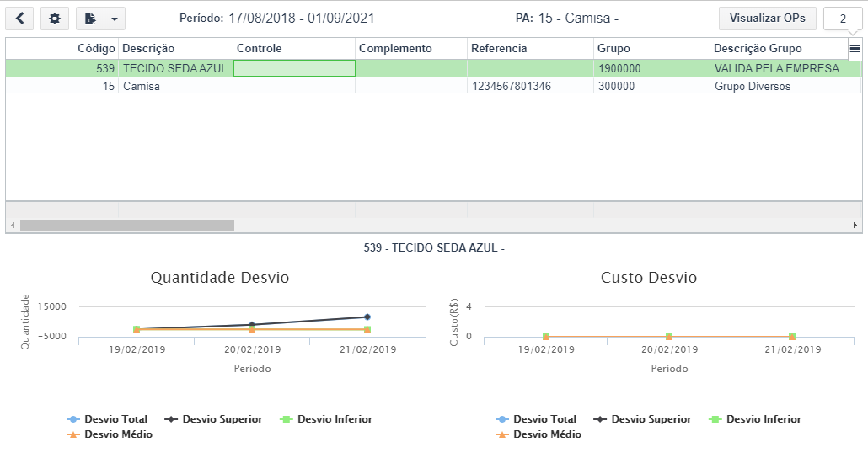
Task: Toggle Desvio Total in Quantidade Desvio legend
Action: pyautogui.click(x=107, y=419)
